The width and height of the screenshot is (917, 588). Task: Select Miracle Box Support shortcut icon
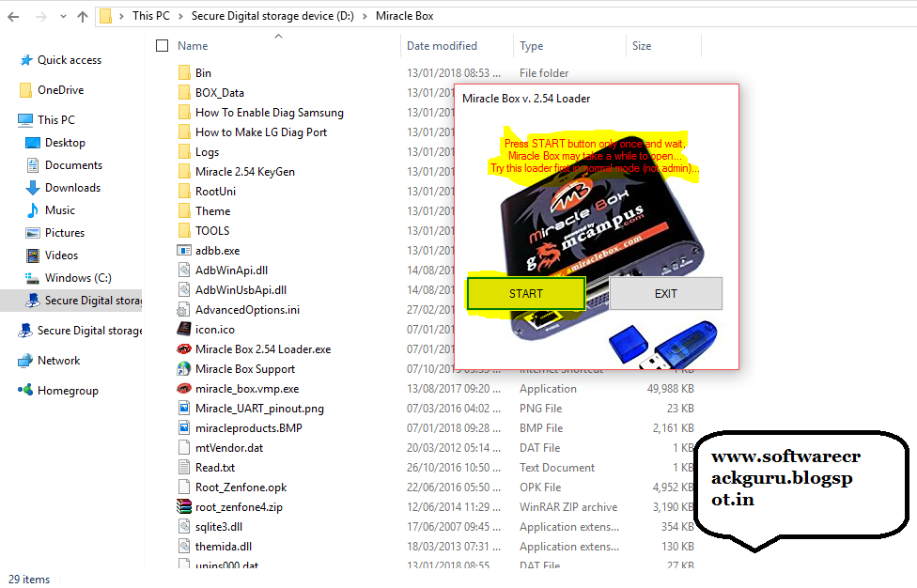click(184, 369)
